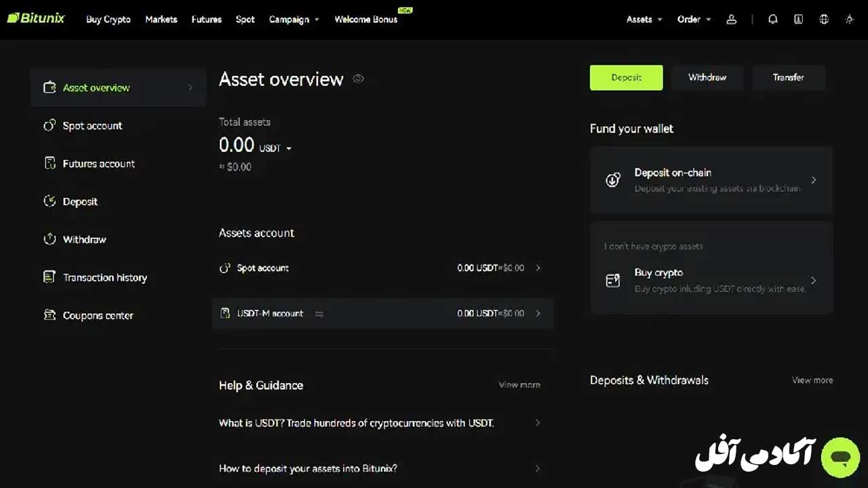Open the user profile icon
The height and width of the screenshot is (488, 868).
click(x=731, y=20)
